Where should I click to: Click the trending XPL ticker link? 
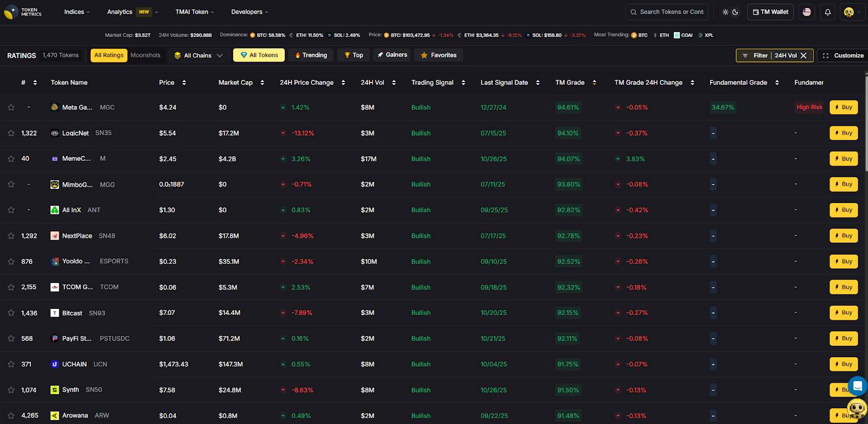(706, 35)
